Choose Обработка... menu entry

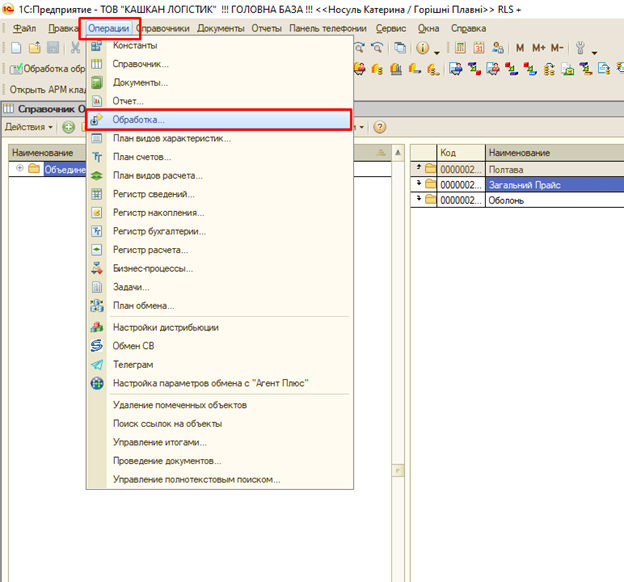(220, 120)
